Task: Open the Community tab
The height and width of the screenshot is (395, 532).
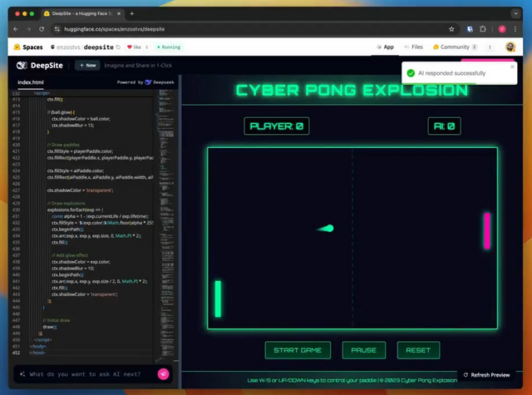Action: [x=454, y=47]
